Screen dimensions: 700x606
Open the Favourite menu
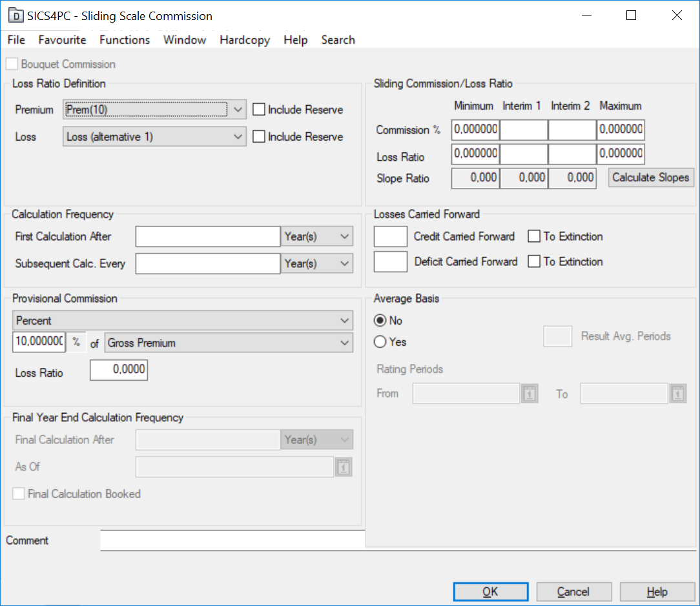click(x=62, y=40)
